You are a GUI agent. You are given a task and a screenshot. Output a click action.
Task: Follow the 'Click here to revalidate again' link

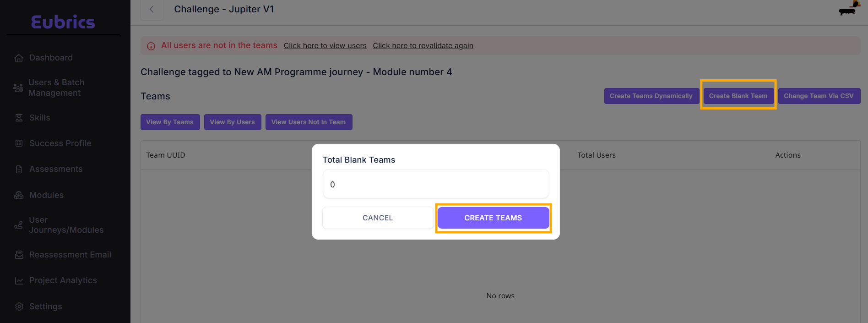pos(423,46)
